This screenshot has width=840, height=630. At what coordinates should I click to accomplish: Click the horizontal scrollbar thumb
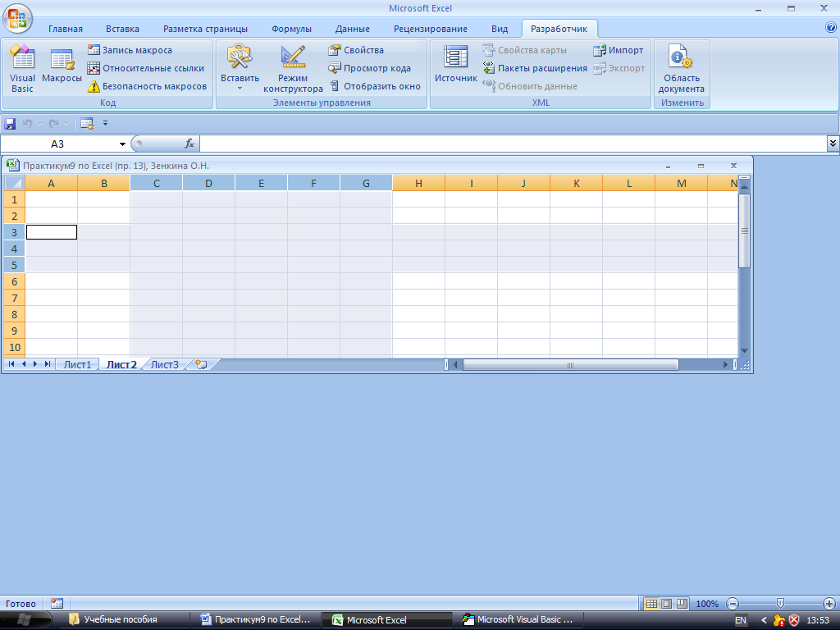click(571, 365)
